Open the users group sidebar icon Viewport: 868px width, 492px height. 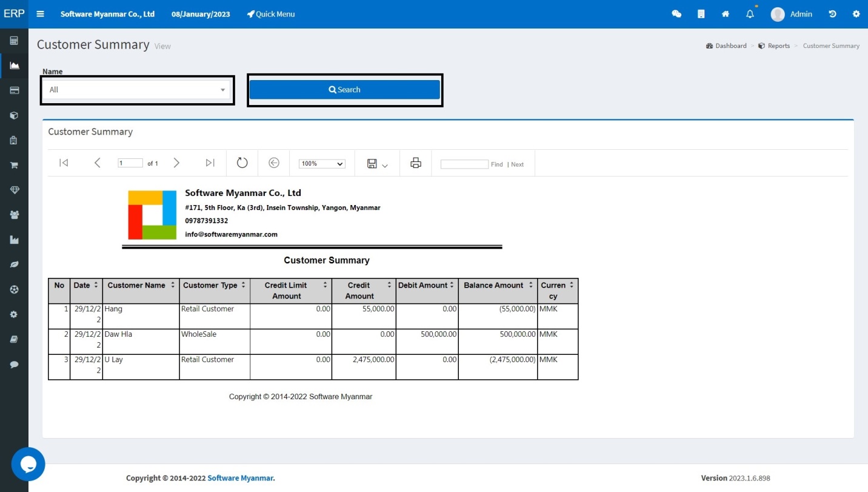[14, 215]
